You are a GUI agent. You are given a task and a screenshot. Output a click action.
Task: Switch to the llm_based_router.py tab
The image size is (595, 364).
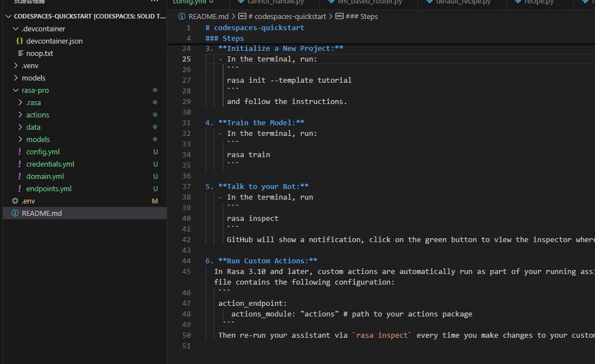[369, 2]
